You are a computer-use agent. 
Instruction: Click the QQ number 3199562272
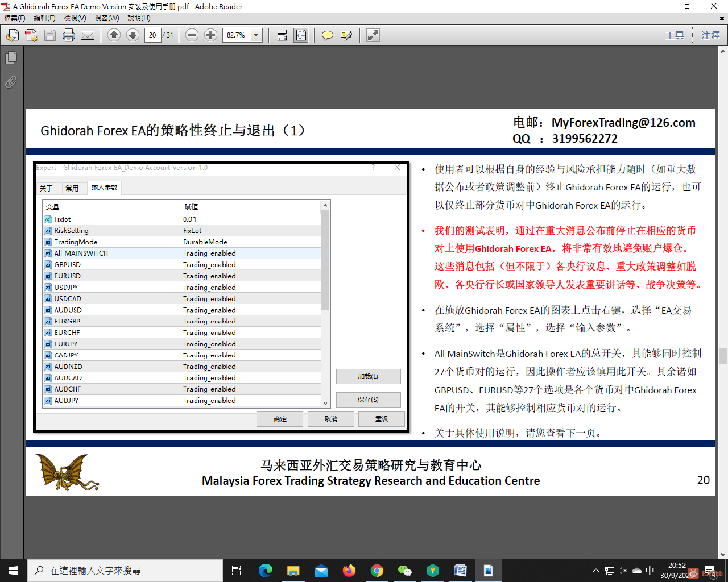pos(585,139)
